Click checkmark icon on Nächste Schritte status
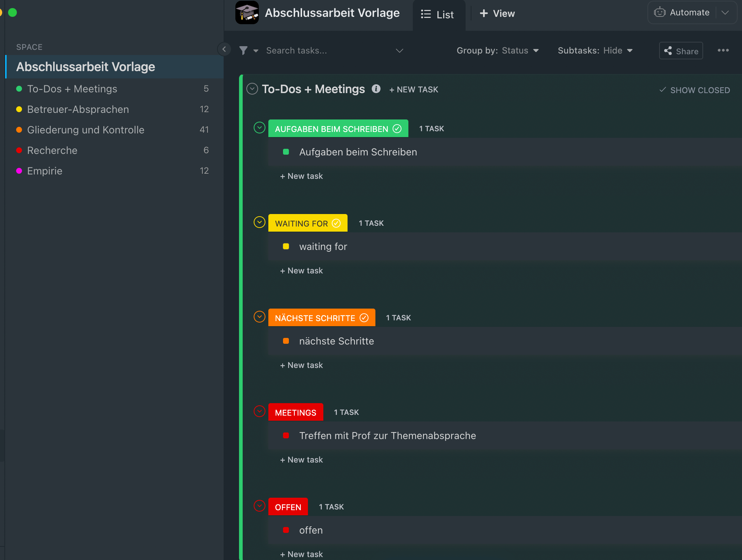This screenshot has width=742, height=560. 364,318
